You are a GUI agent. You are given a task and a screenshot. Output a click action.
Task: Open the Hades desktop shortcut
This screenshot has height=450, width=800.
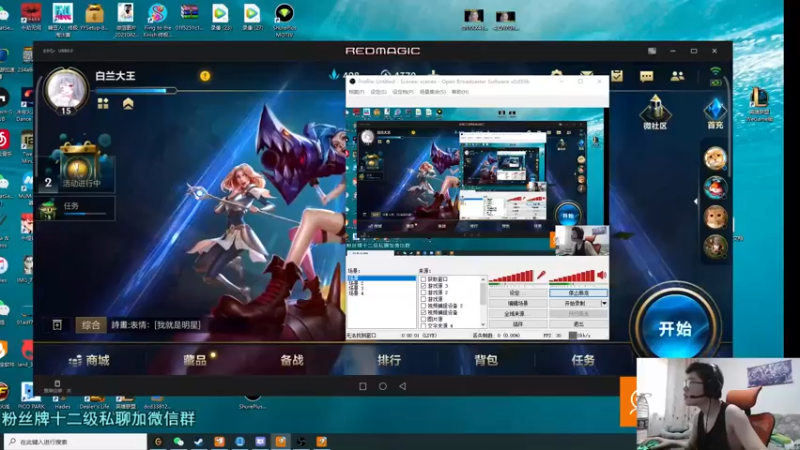(x=62, y=400)
